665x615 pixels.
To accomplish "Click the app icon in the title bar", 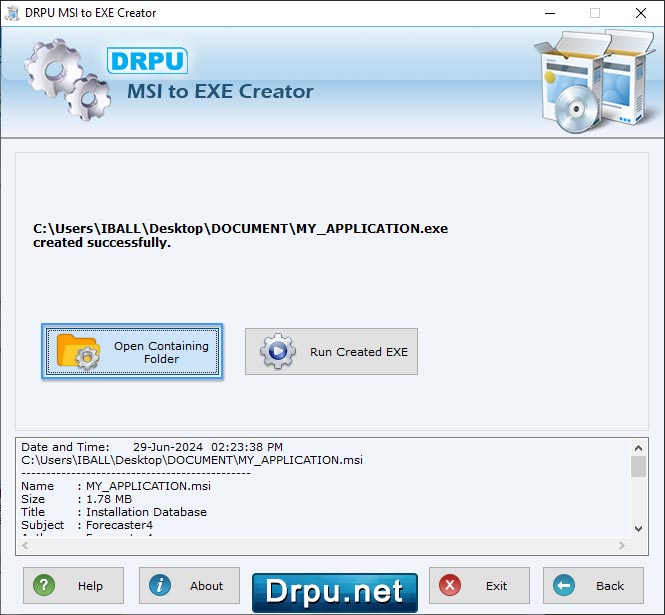I will tap(12, 13).
